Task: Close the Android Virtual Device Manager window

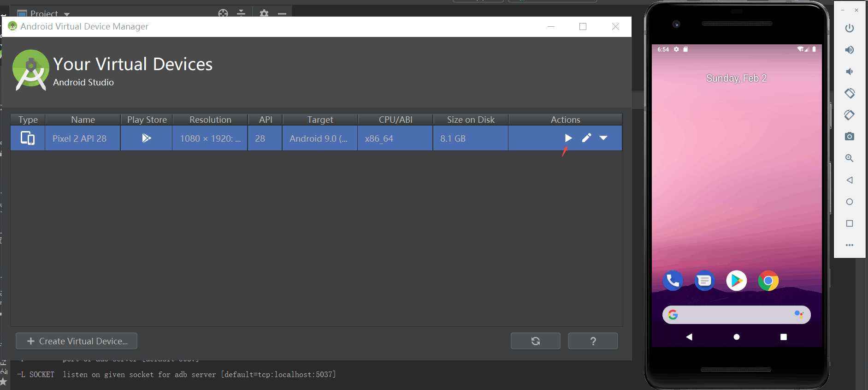Action: (615, 26)
